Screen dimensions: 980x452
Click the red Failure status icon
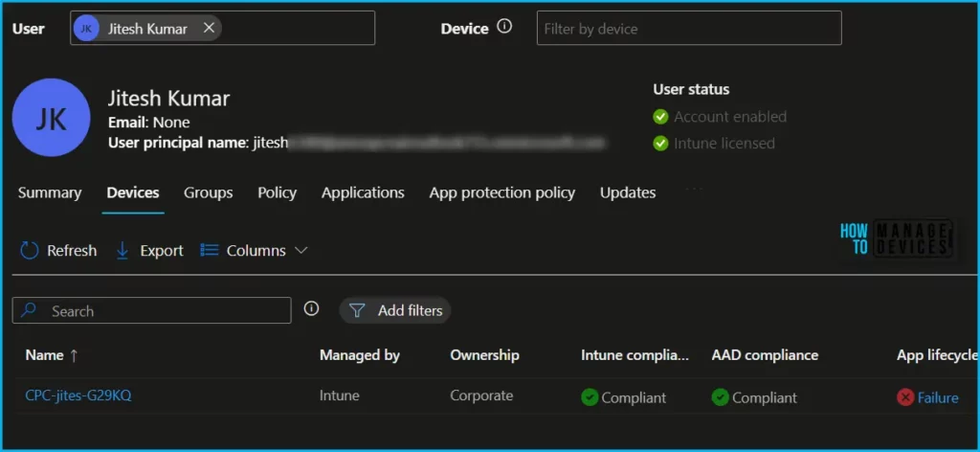(x=905, y=397)
